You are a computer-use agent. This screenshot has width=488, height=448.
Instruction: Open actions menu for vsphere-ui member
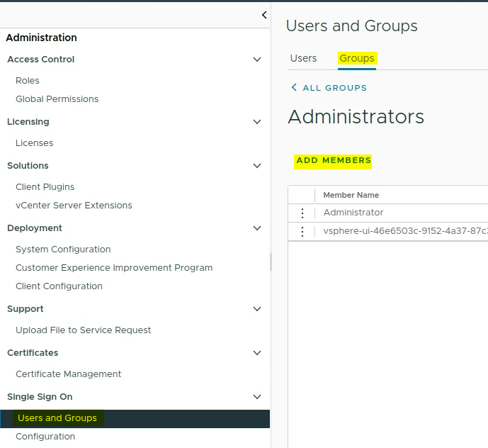coord(302,232)
